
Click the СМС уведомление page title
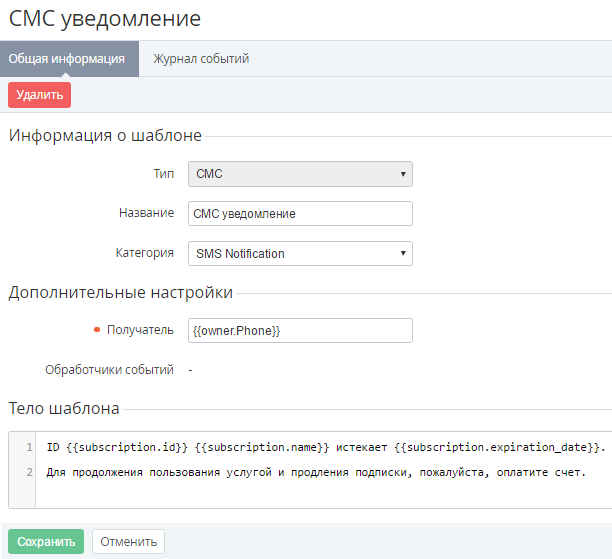coord(105,18)
